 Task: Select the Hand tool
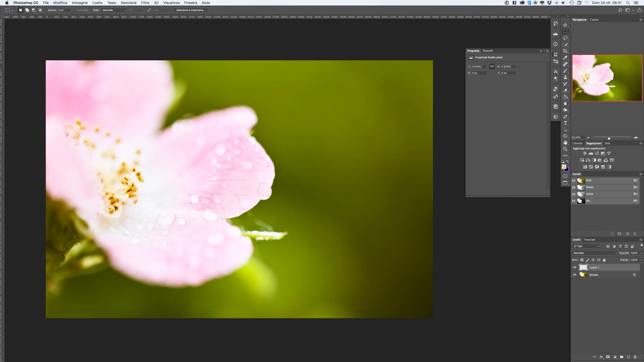(565, 142)
